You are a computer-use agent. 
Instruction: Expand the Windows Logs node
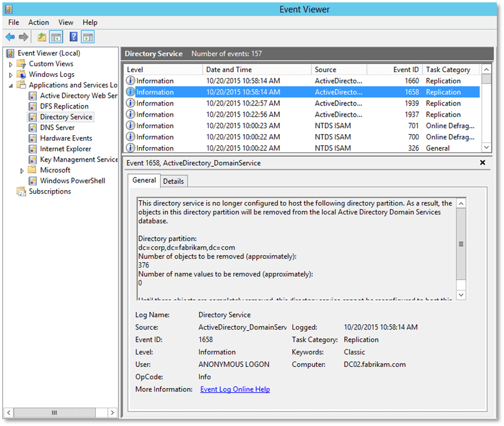coord(11,75)
